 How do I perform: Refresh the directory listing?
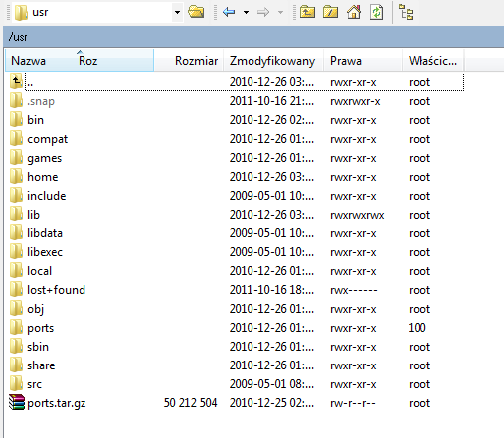377,13
